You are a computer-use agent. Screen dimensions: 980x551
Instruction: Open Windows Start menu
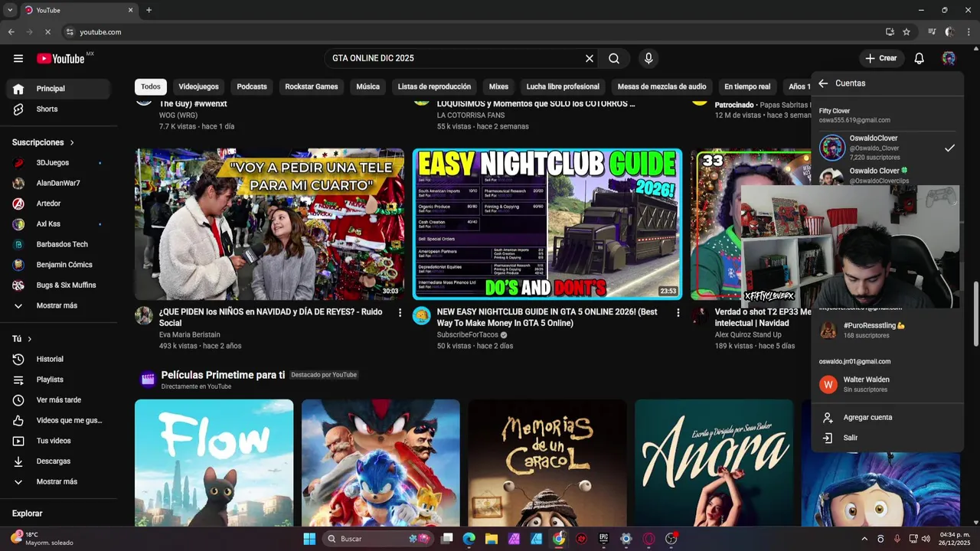pos(309,539)
